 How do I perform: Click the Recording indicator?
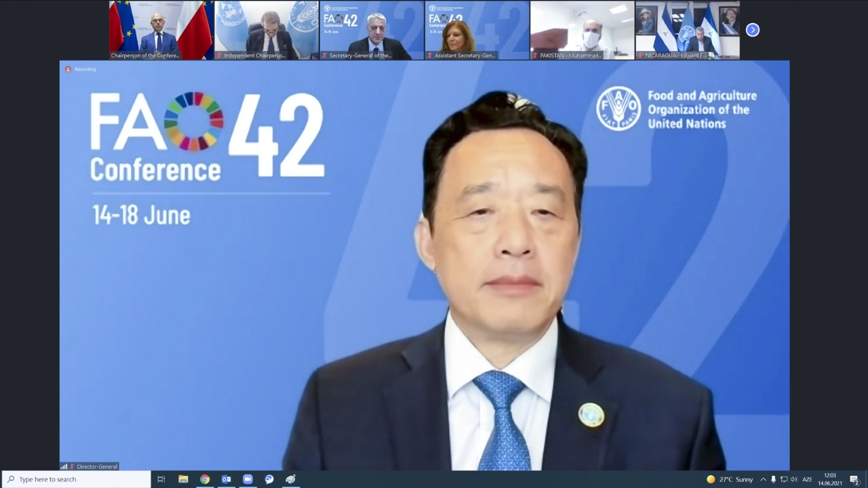[x=81, y=69]
